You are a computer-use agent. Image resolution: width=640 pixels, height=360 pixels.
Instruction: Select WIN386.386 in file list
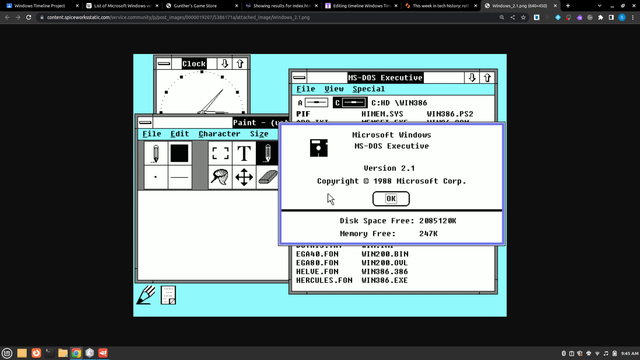(x=385, y=271)
